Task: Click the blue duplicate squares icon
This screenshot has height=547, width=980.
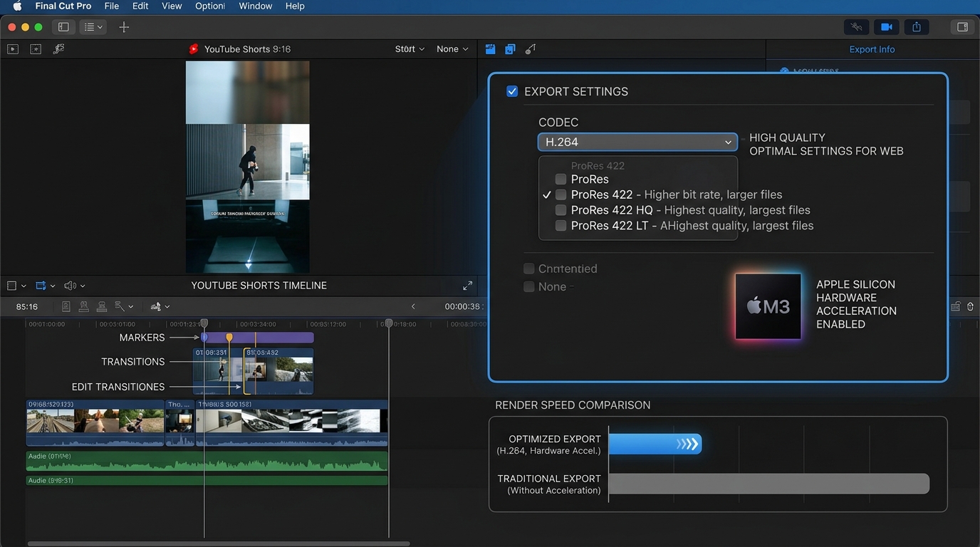Action: point(510,49)
